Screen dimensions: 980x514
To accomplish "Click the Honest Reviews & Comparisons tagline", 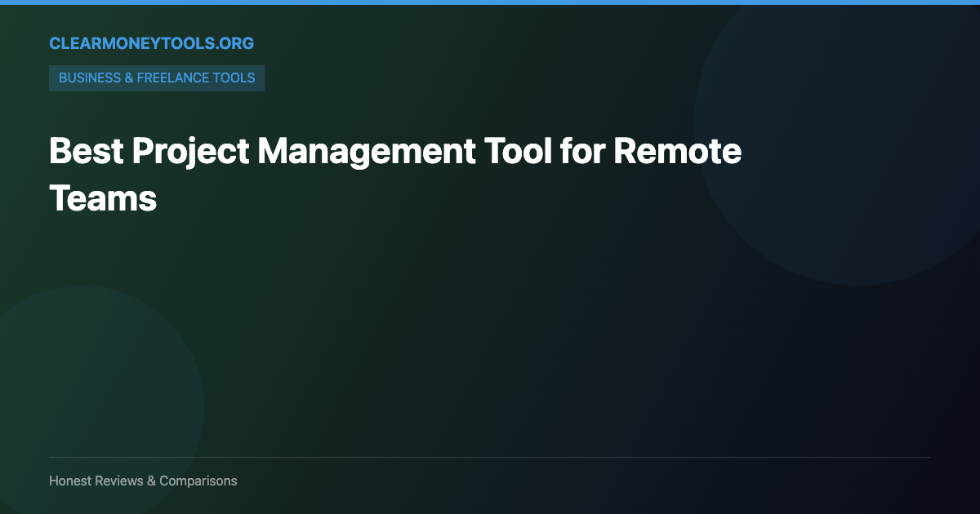I will coord(143,481).
